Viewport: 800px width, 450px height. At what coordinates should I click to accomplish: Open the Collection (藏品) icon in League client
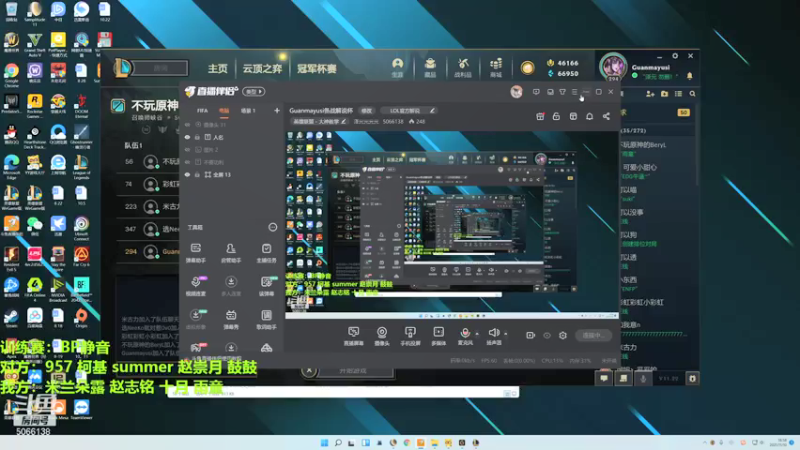point(430,67)
